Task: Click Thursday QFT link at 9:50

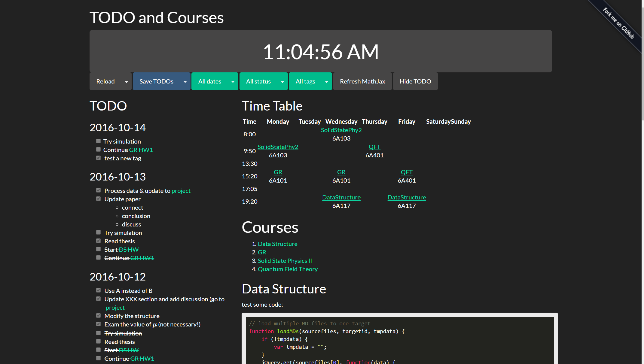Action: pos(374,147)
